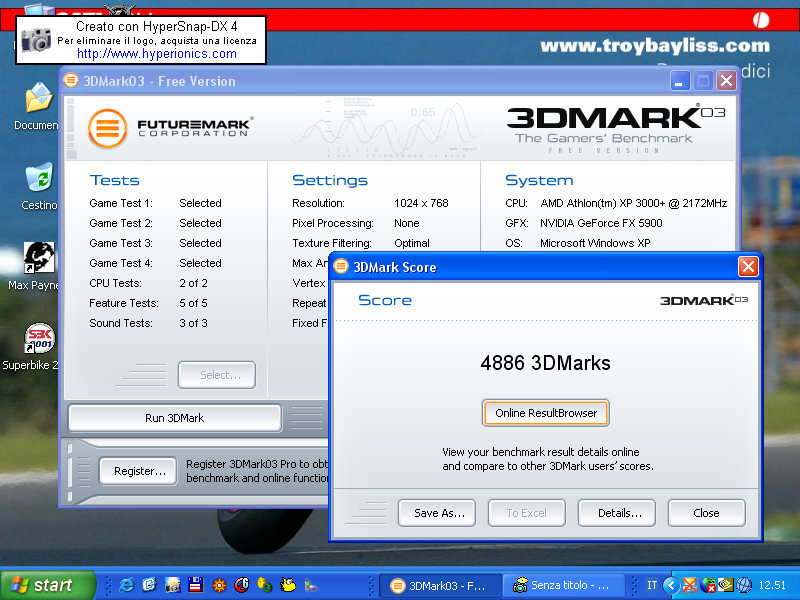
Task: Click Run 3DMark button
Action: (174, 418)
